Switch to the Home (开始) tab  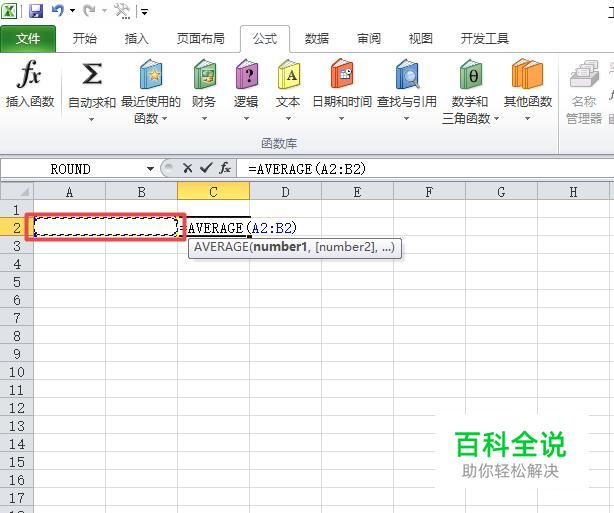pyautogui.click(x=84, y=38)
